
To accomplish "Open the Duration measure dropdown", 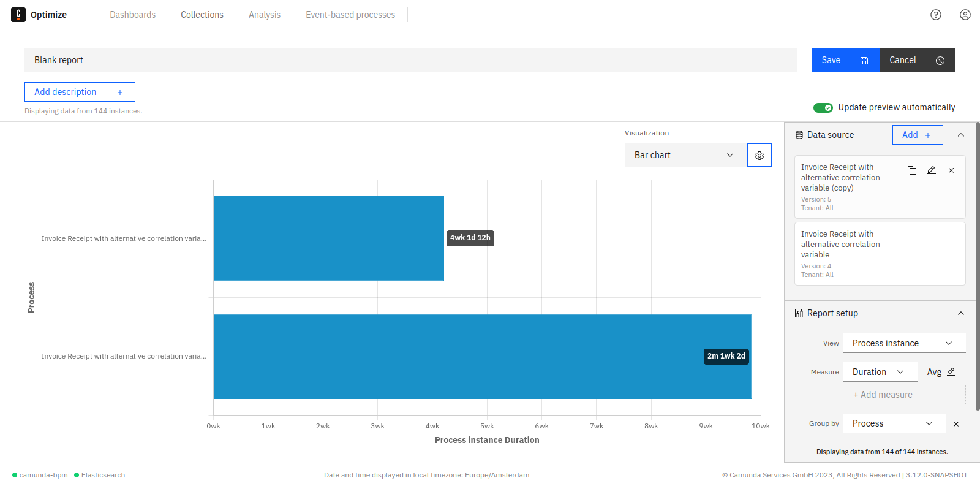I will point(879,372).
